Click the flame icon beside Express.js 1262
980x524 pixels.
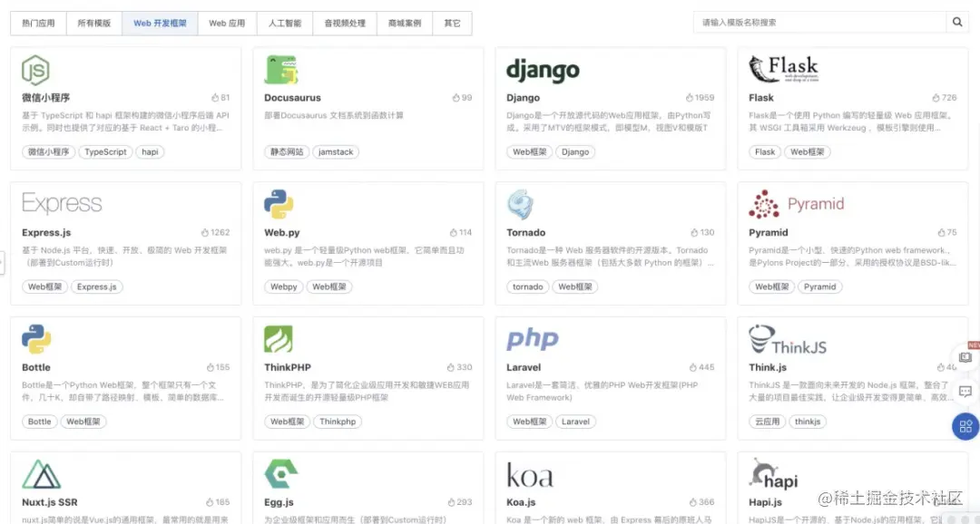coord(205,232)
